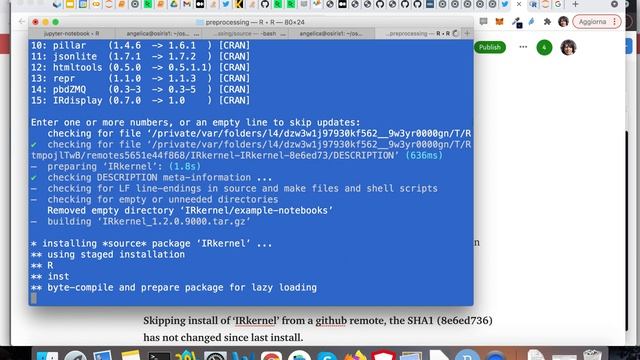The width and height of the screenshot is (640, 360).
Task: Click the MetaMask fox extension icon
Action: (500, 22)
